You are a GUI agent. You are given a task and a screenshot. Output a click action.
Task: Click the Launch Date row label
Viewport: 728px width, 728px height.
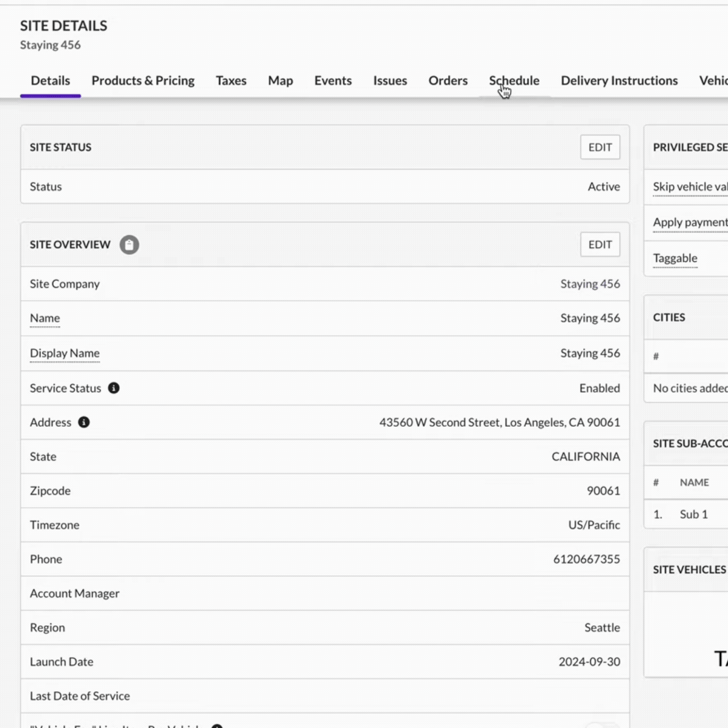point(62,661)
